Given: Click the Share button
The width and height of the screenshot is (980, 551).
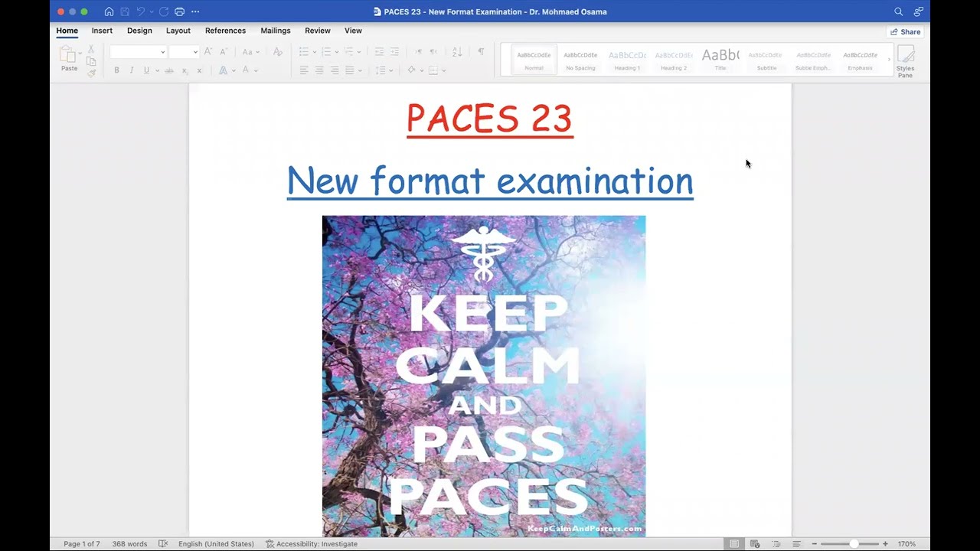Looking at the screenshot, I should coord(905,31).
